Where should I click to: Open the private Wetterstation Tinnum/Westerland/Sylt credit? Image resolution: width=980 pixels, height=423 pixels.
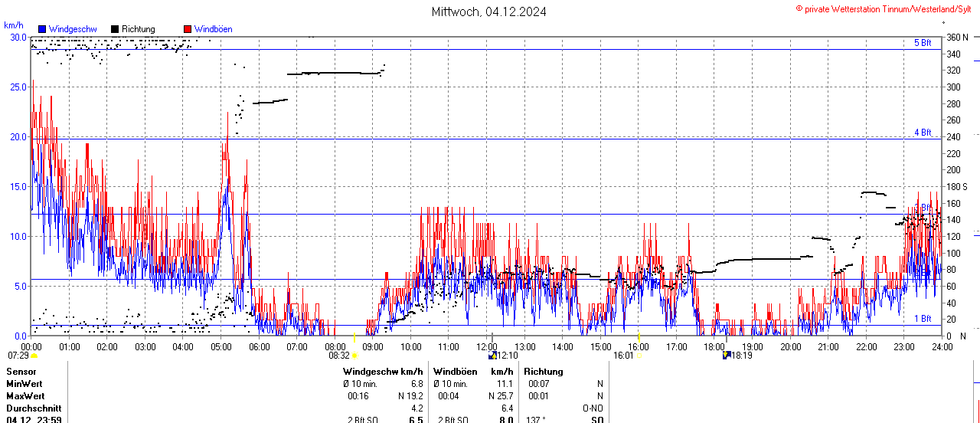click(884, 8)
